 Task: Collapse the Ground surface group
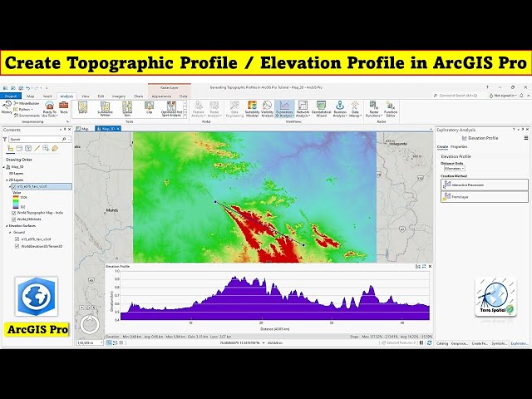click(x=10, y=233)
